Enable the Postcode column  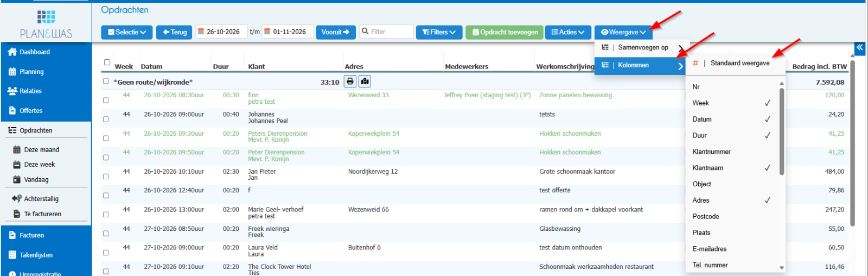click(731, 216)
